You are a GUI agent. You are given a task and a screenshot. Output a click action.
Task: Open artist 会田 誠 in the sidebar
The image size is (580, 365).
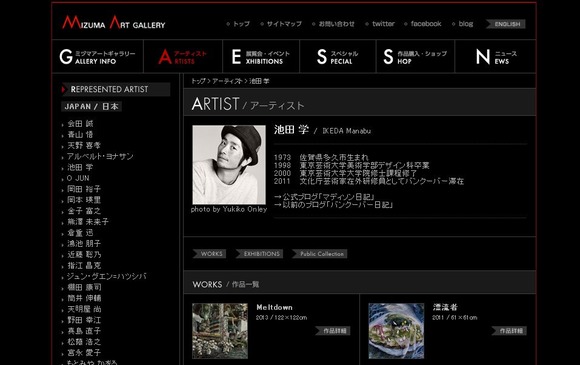tap(80, 124)
